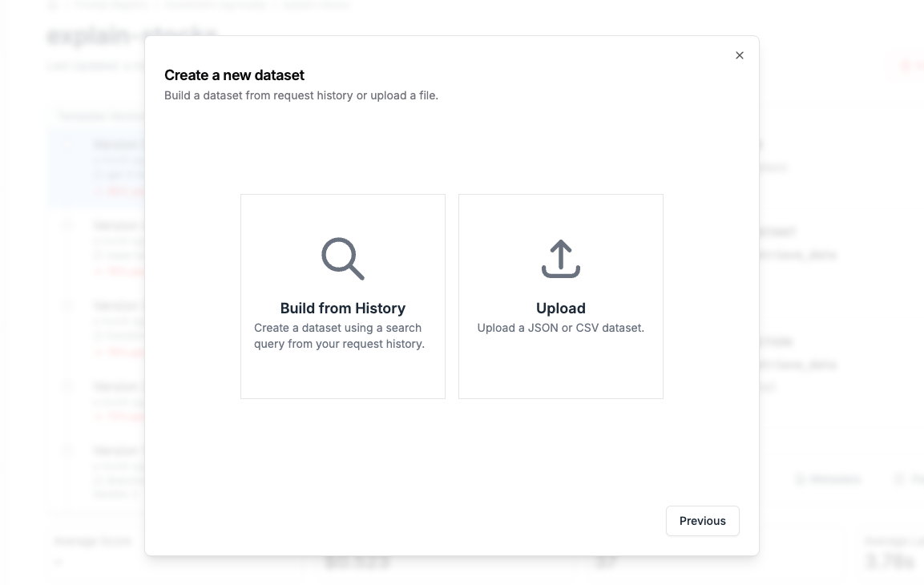This screenshot has width=924, height=585.
Task: Click the search icon inside the Build from History card
Action: pos(342,259)
